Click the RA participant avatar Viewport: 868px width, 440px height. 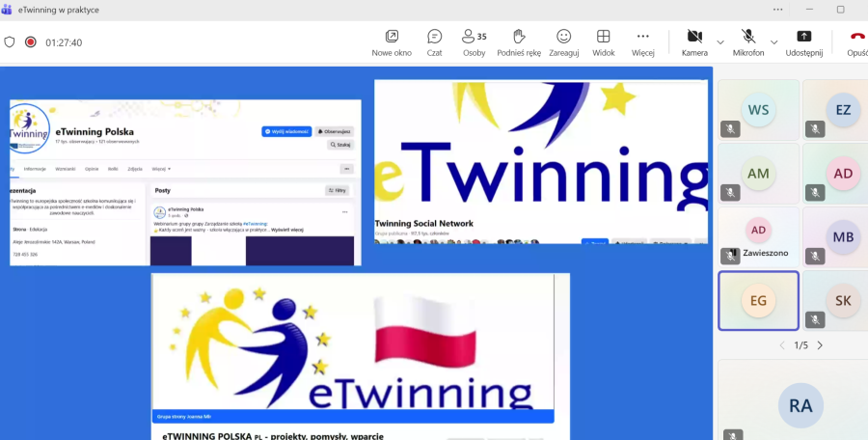(800, 406)
